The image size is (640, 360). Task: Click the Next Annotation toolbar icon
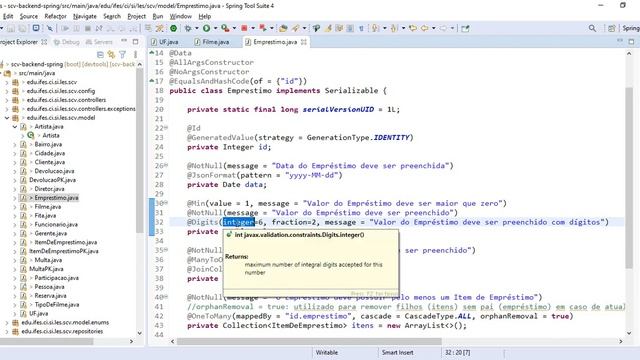coord(375,28)
